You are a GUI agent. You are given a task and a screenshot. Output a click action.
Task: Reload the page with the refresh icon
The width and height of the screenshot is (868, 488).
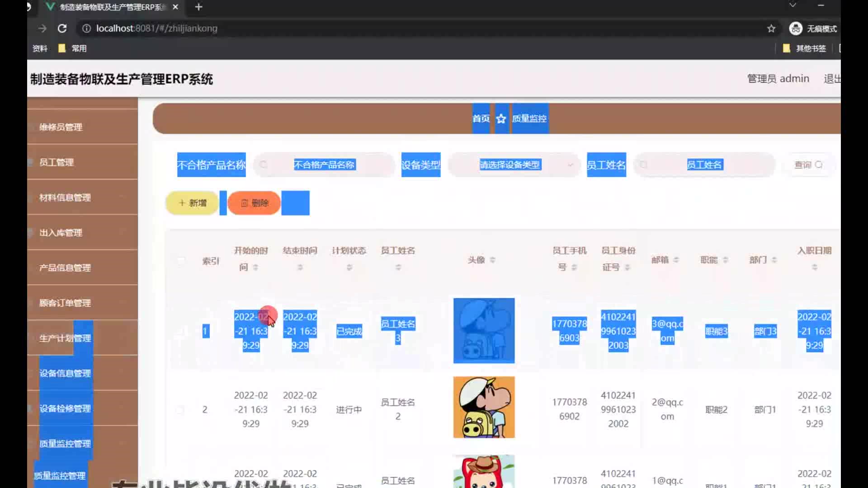(62, 28)
